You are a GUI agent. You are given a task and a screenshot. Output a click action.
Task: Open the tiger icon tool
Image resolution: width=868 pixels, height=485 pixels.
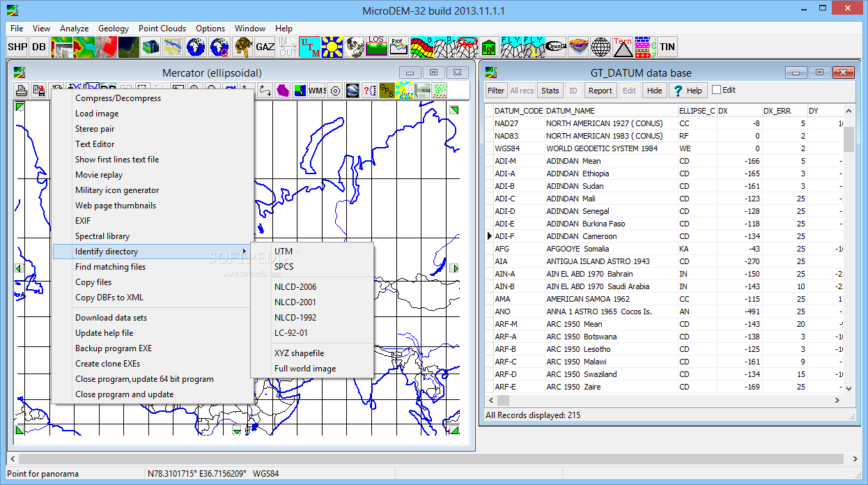click(242, 47)
